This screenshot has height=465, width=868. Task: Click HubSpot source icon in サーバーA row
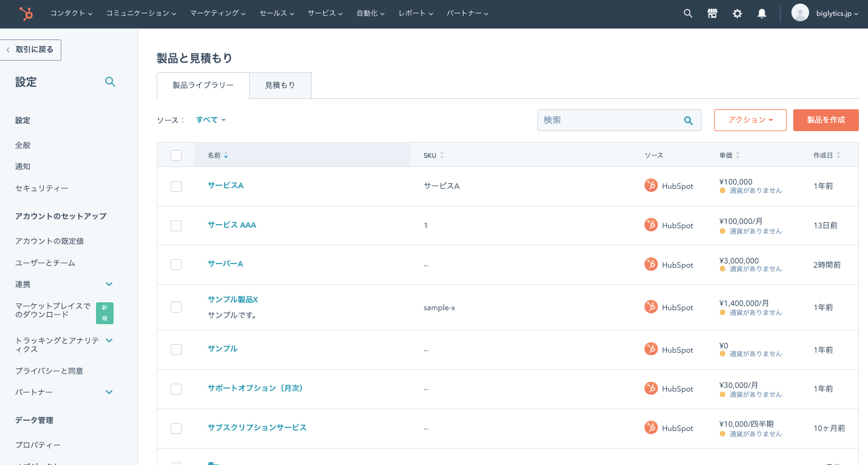651,265
